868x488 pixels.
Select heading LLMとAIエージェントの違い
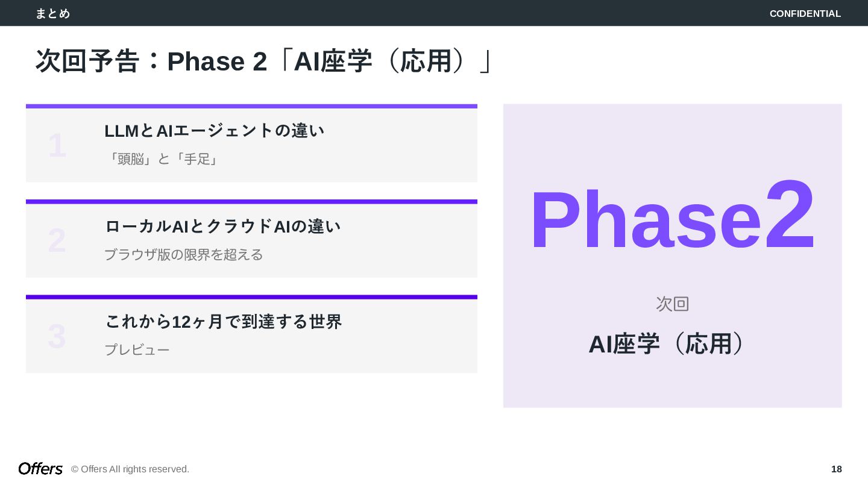coord(215,131)
